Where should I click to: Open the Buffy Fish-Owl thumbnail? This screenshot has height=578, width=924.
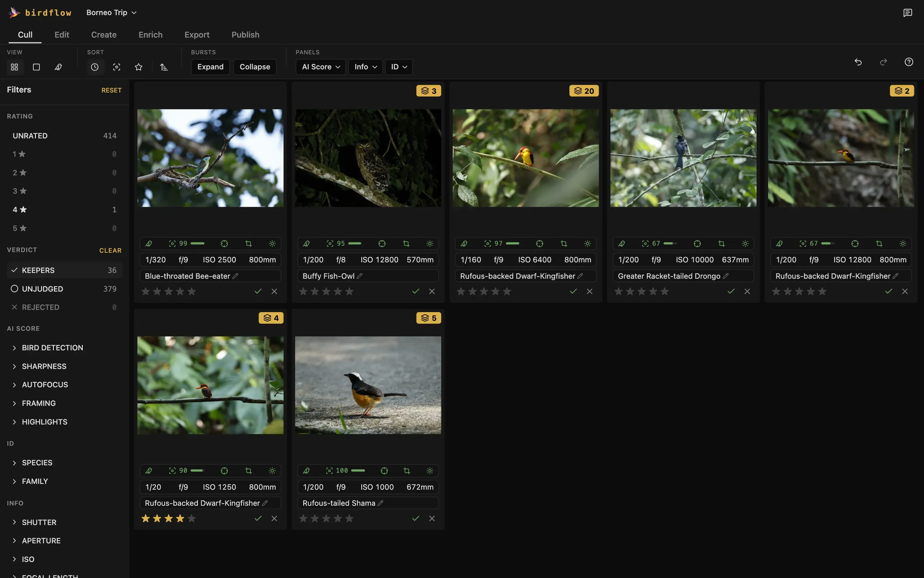pos(368,158)
